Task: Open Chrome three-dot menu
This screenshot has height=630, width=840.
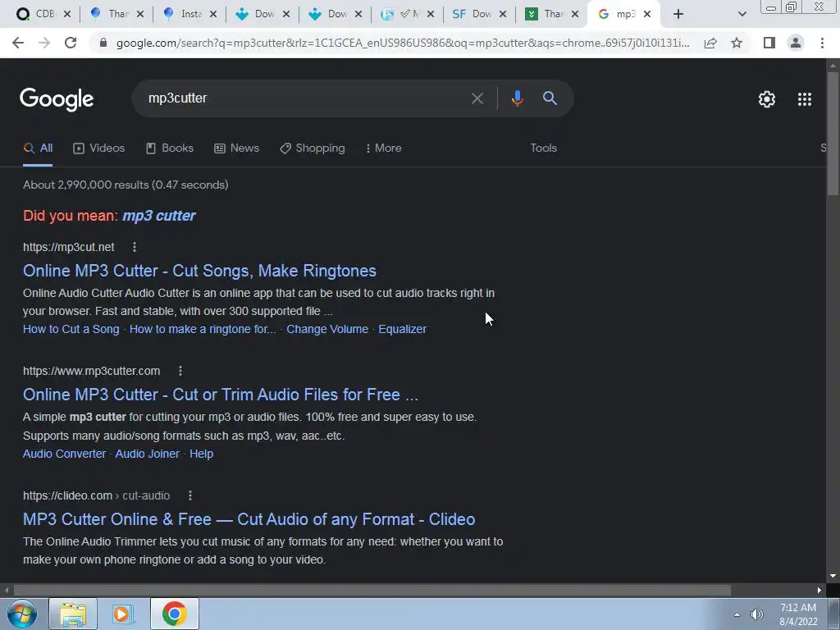Action: coord(822,43)
